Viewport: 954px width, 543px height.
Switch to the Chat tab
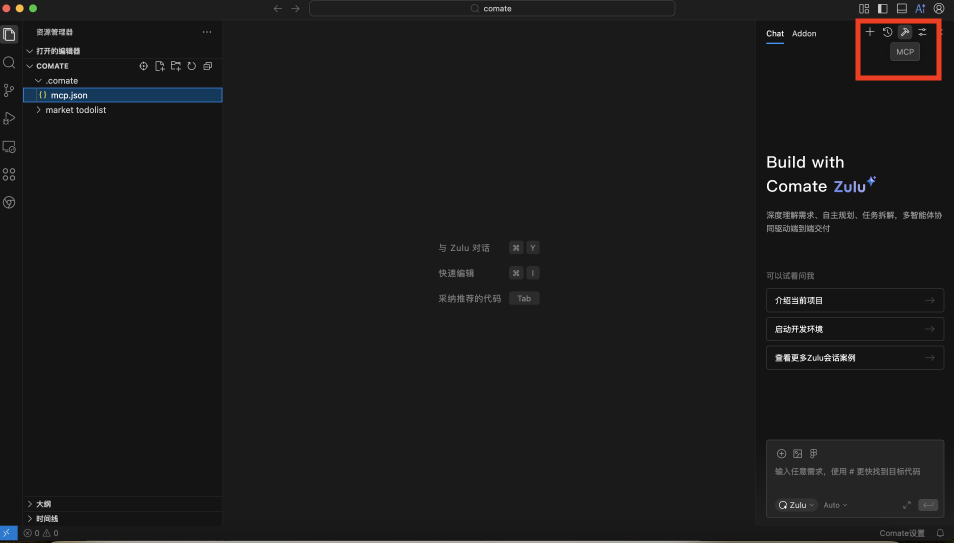[x=775, y=33]
